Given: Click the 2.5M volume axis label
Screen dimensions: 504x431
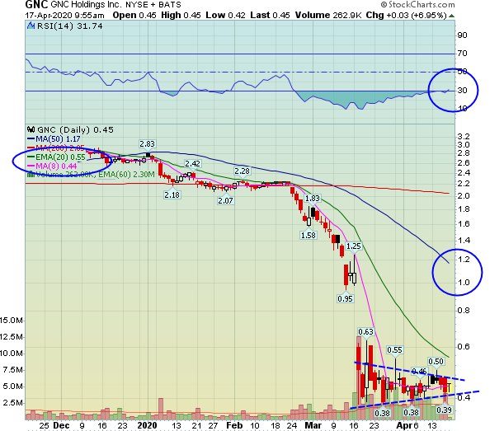Looking at the screenshot, I should click(x=14, y=403).
